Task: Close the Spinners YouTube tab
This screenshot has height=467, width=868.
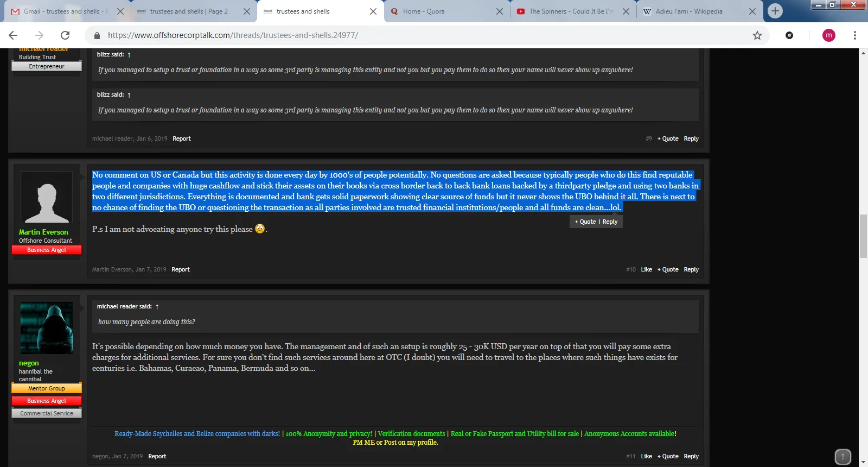Action: (x=626, y=11)
